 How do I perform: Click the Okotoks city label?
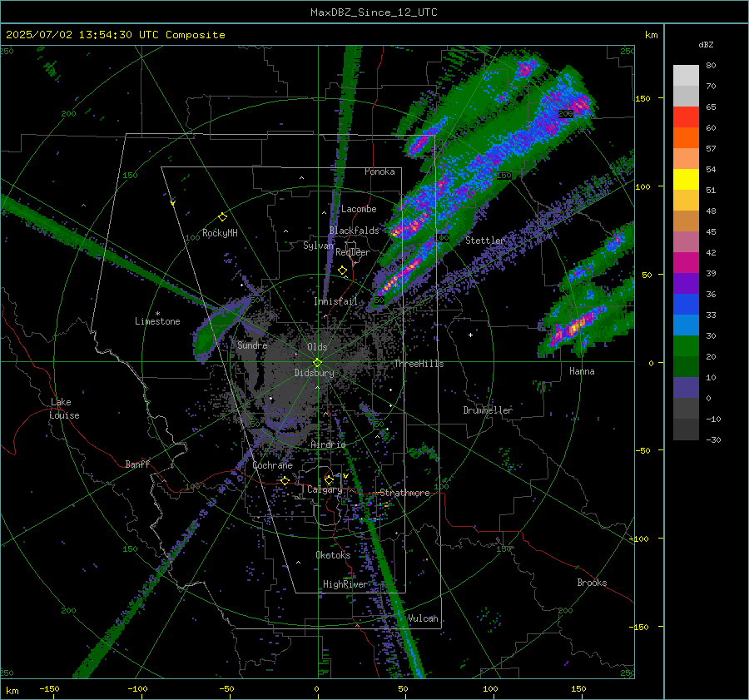pos(333,555)
